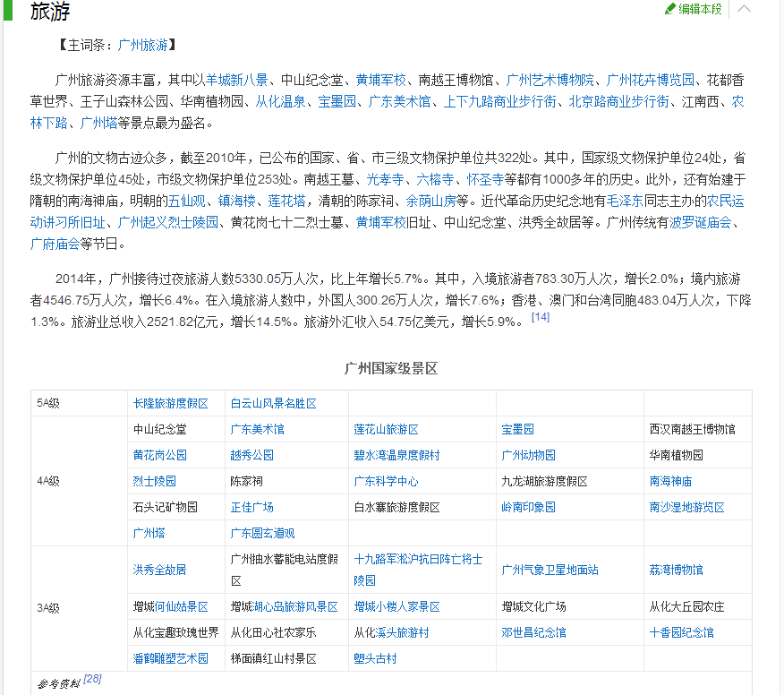The height and width of the screenshot is (695, 784).
Task: Visit the 上下九路商业步行街 link
Action: coord(500,101)
